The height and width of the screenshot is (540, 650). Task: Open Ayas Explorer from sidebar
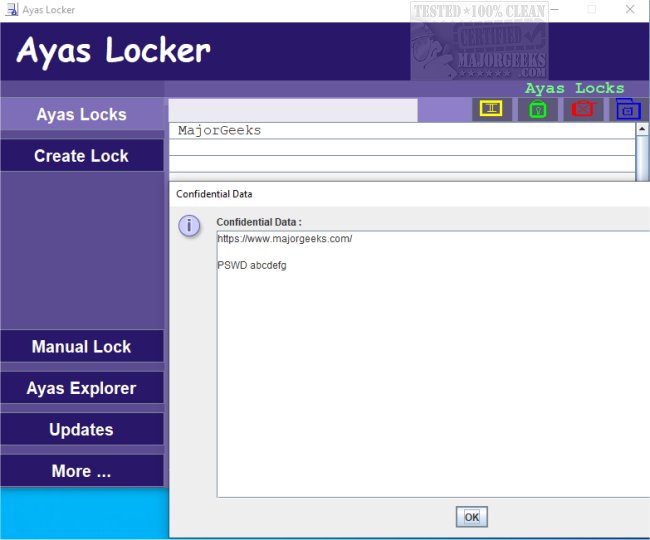pyautogui.click(x=82, y=387)
